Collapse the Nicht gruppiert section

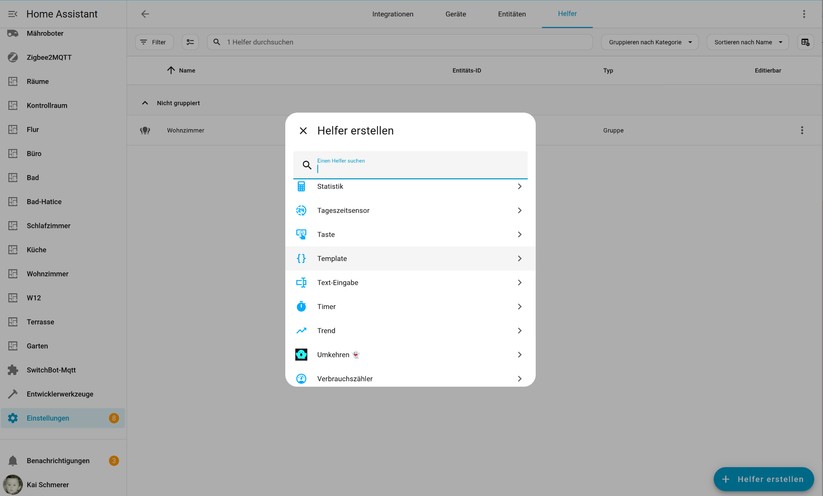tap(145, 103)
